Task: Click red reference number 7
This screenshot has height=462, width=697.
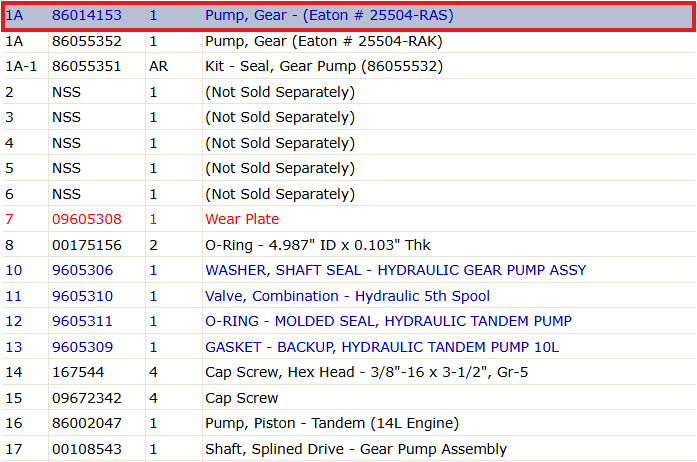Action: tap(9, 219)
